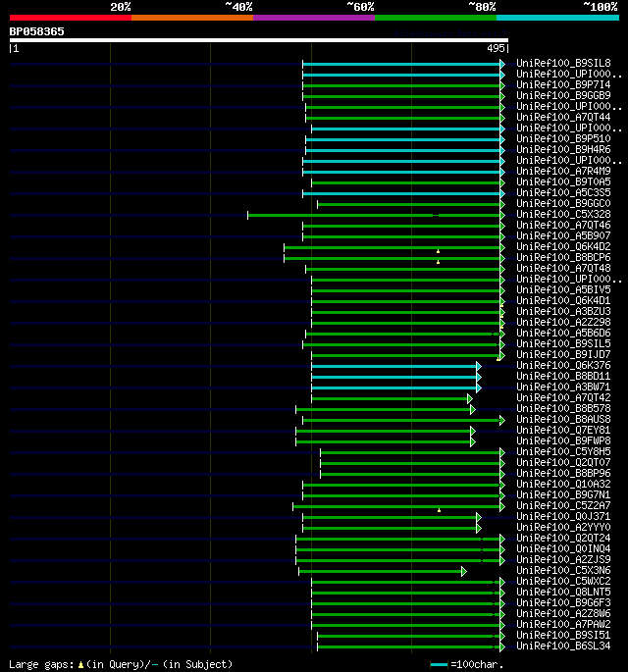
Task: Click the arrowhead ending the C5X3N6 bar
Action: click(464, 571)
